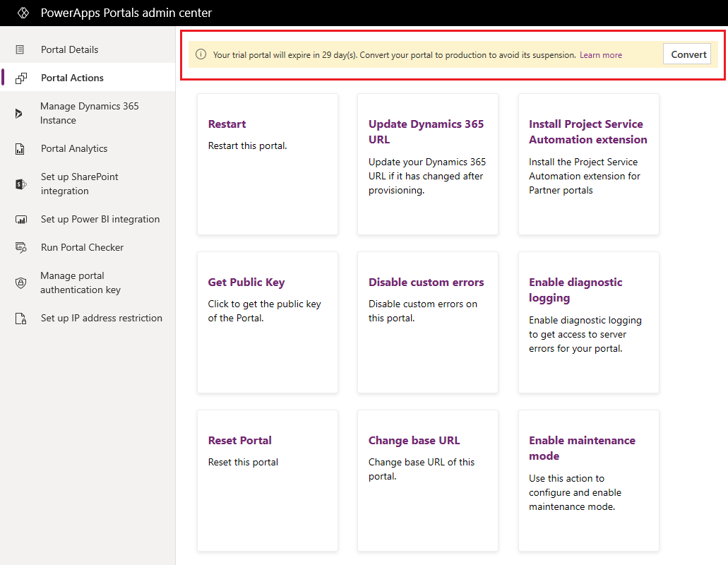Click 'Click to get the public key' description
Screen dimensions: 728x565
pyautogui.click(x=264, y=311)
